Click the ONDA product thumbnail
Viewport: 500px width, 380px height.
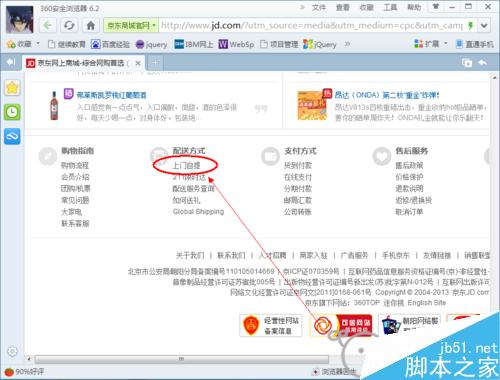point(312,106)
